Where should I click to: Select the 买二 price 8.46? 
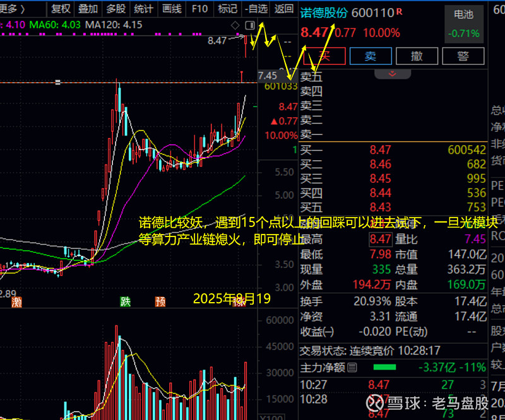(381, 164)
